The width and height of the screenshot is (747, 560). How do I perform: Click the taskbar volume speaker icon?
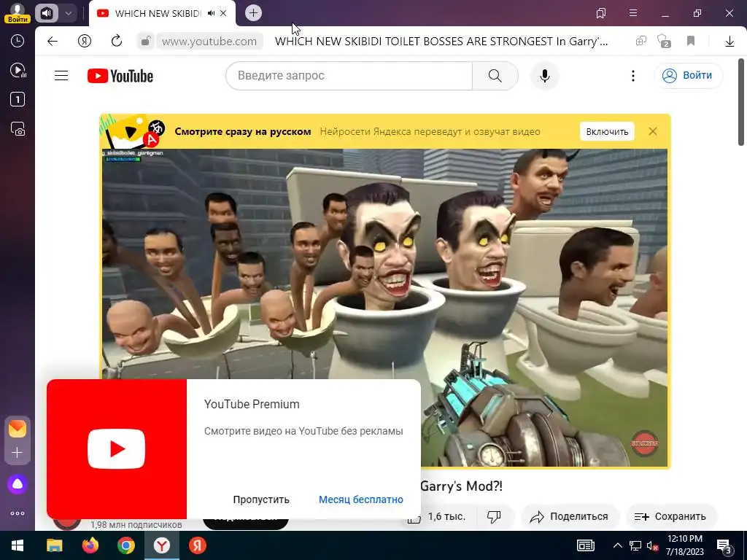pyautogui.click(x=652, y=545)
